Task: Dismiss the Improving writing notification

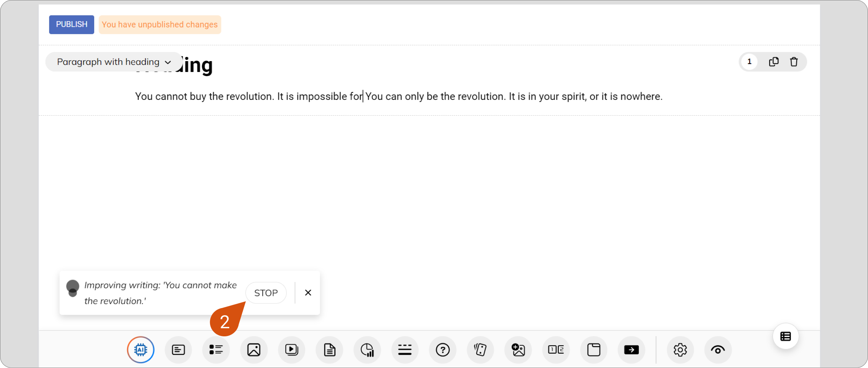Action: pos(308,293)
